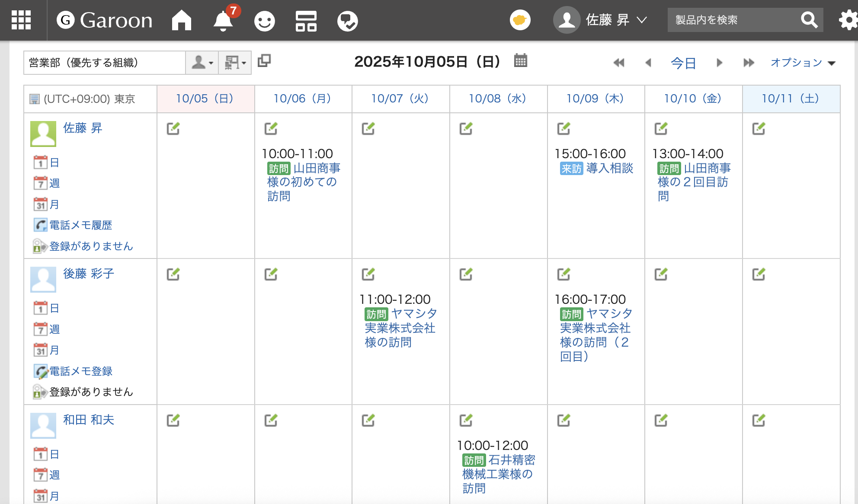The image size is (858, 504).
Task: Go to the next day arrow
Action: coord(719,63)
